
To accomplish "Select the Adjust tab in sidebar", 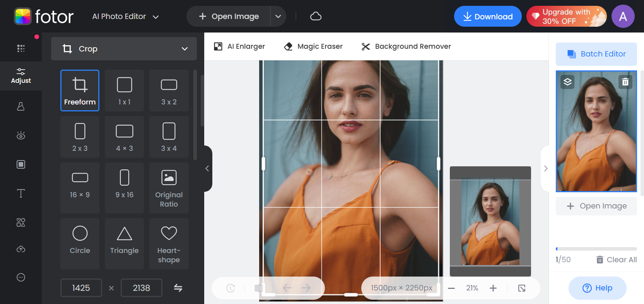I will (21, 76).
